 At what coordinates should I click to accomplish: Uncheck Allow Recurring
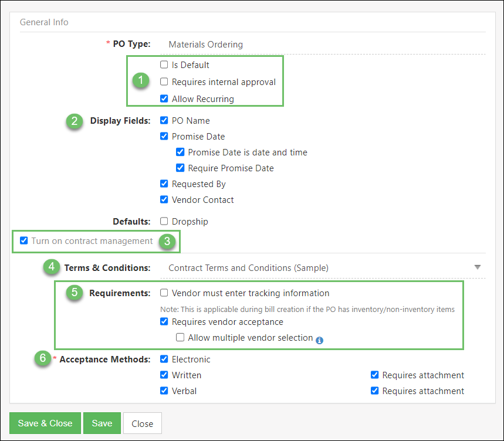(164, 99)
